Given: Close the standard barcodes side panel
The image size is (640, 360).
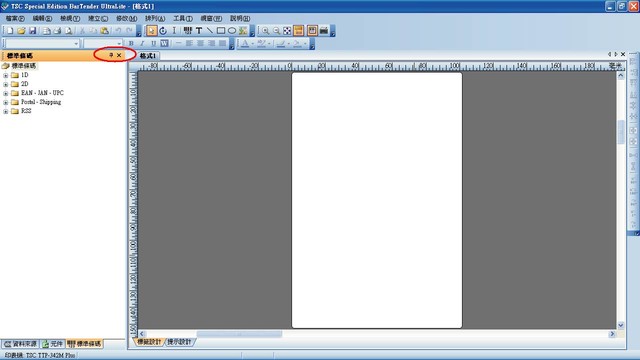Looking at the screenshot, I should (119, 55).
